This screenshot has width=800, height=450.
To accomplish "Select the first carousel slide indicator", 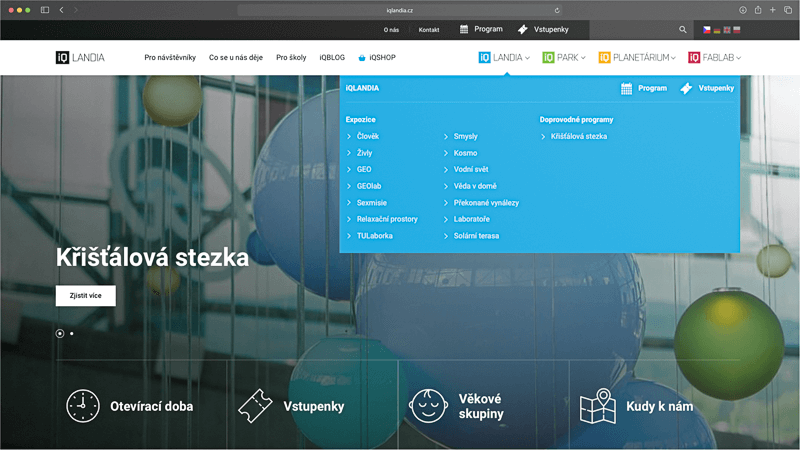I will click(x=60, y=333).
